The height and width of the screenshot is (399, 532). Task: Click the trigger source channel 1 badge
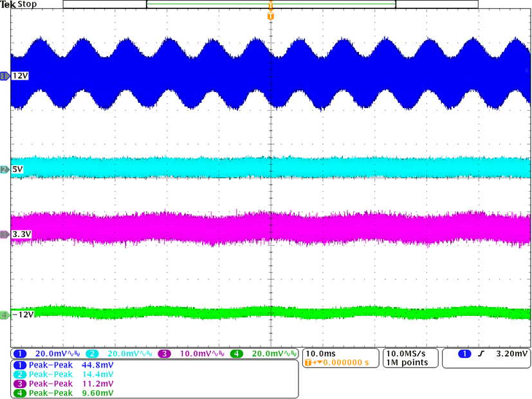coord(464,354)
